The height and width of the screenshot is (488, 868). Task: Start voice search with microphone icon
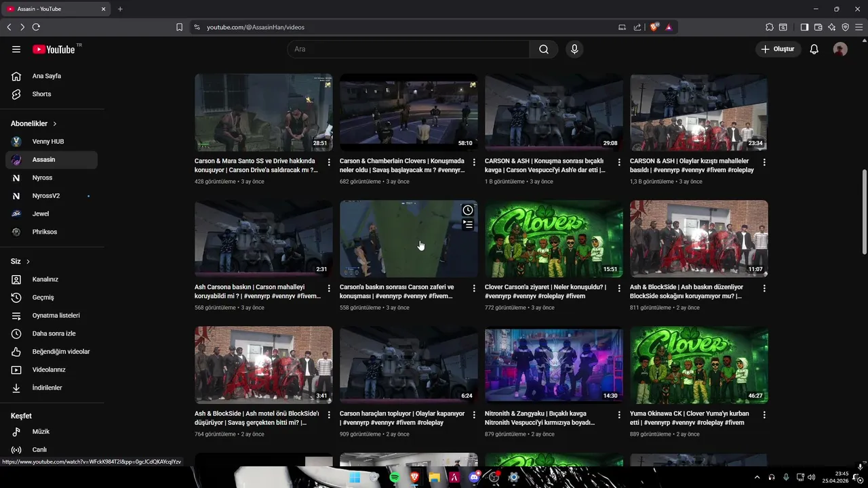point(574,49)
